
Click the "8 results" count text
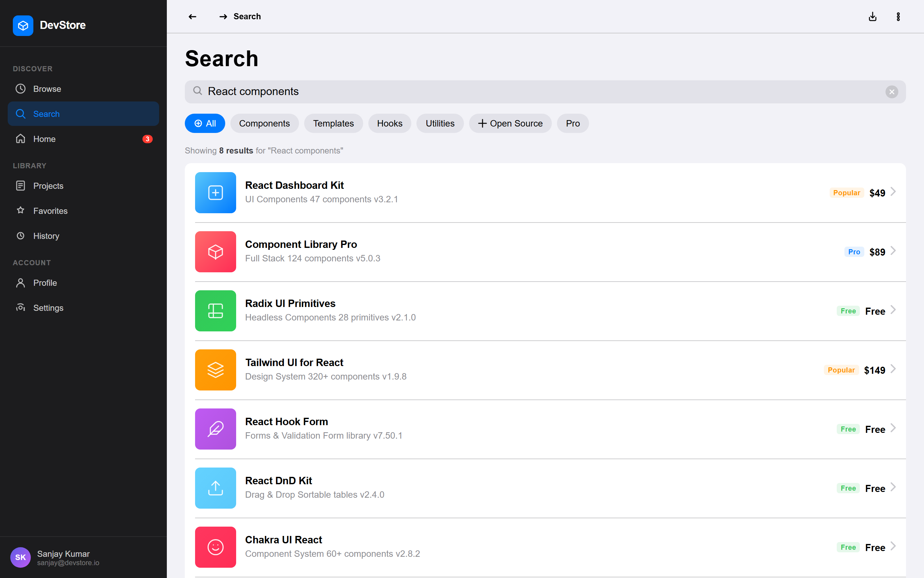coord(236,151)
